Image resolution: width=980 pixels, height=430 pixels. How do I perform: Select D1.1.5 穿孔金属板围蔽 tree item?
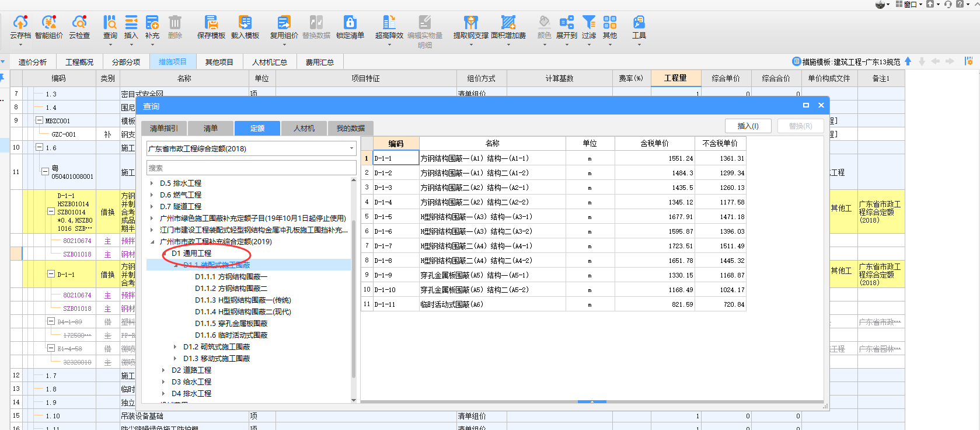(231, 323)
